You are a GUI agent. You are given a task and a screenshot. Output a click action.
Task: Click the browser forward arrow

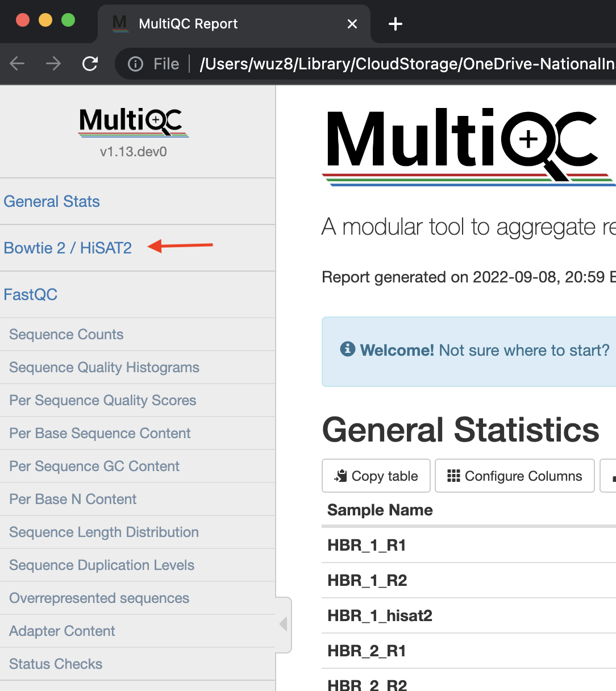pyautogui.click(x=53, y=64)
